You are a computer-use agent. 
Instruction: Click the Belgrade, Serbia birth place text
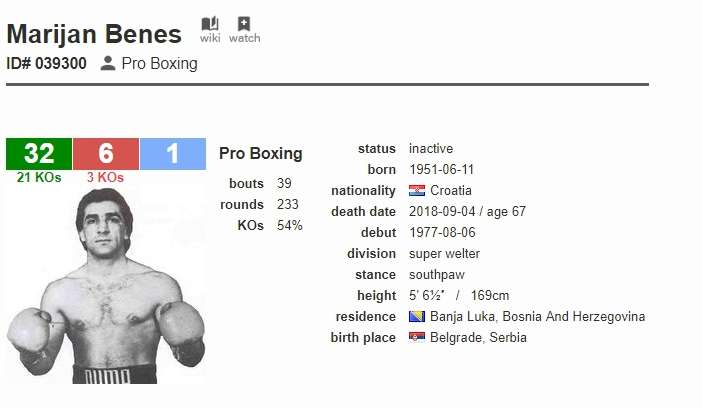(x=478, y=338)
